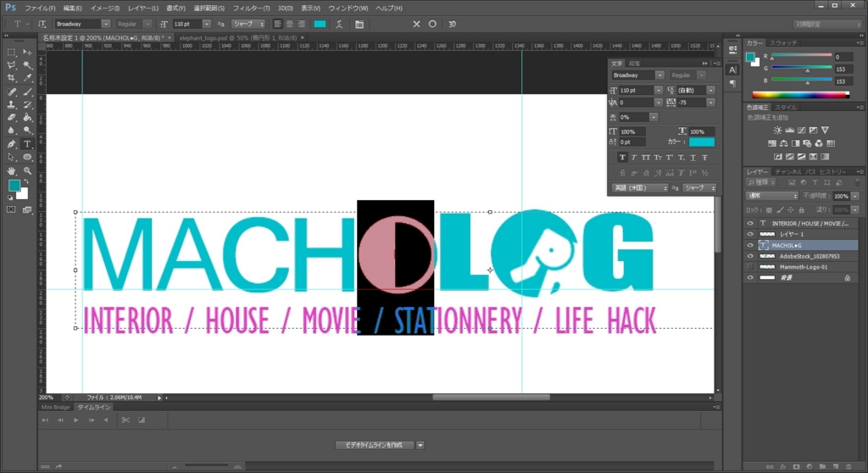868x473 pixels.
Task: Select the Crop tool
Action: 11,78
